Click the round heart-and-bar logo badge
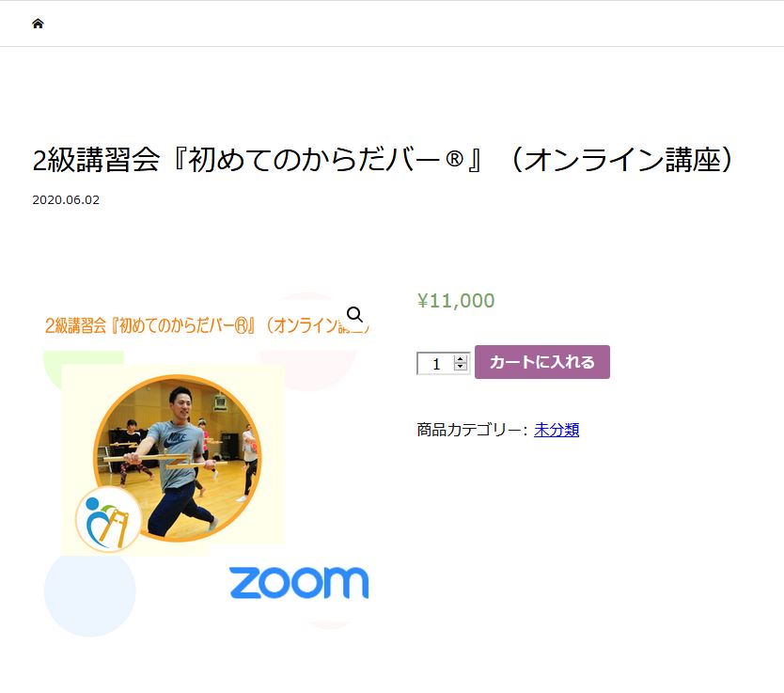Image resolution: width=784 pixels, height=693 pixels. coord(108,519)
